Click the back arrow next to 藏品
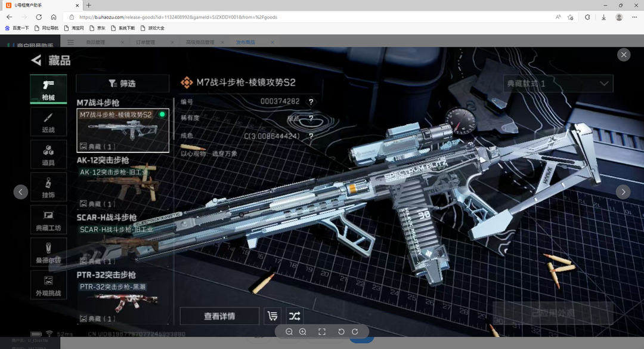 36,60
